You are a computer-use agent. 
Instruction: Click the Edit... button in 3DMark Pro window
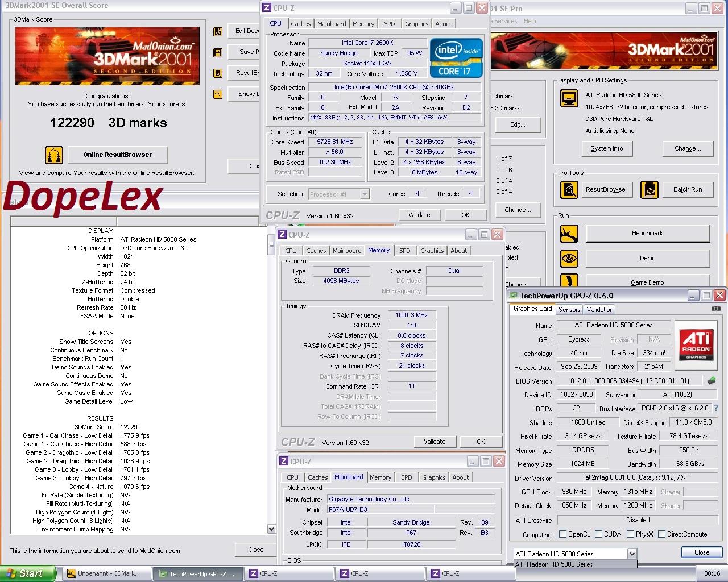tap(518, 124)
